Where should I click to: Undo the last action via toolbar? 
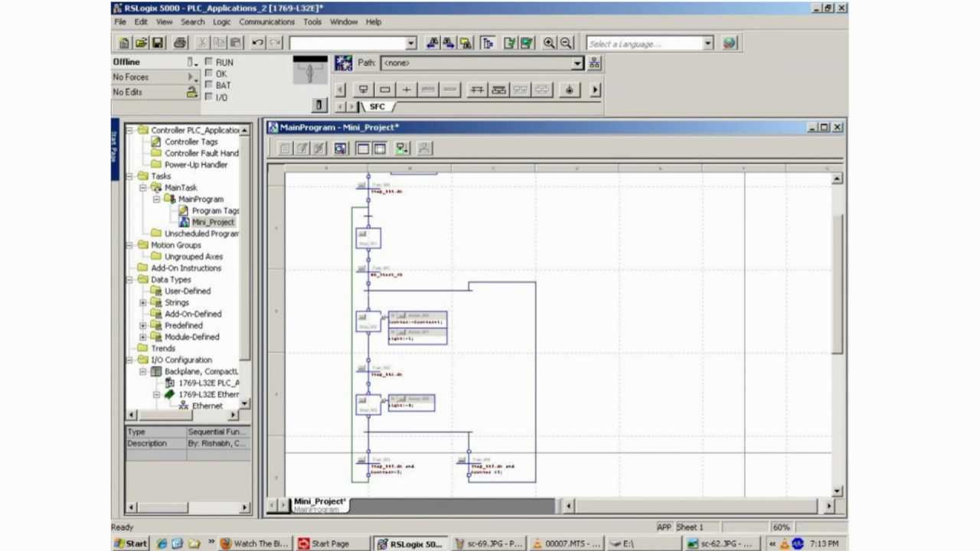pos(258,44)
